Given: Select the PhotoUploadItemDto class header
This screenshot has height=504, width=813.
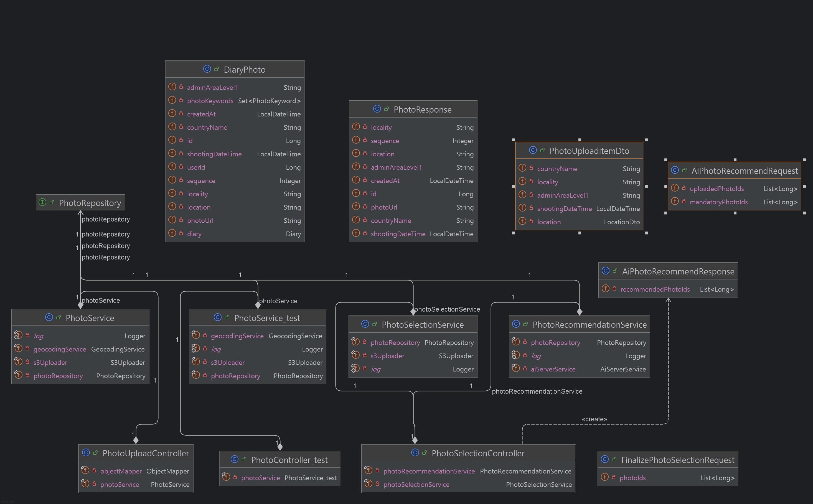Looking at the screenshot, I should point(589,151).
